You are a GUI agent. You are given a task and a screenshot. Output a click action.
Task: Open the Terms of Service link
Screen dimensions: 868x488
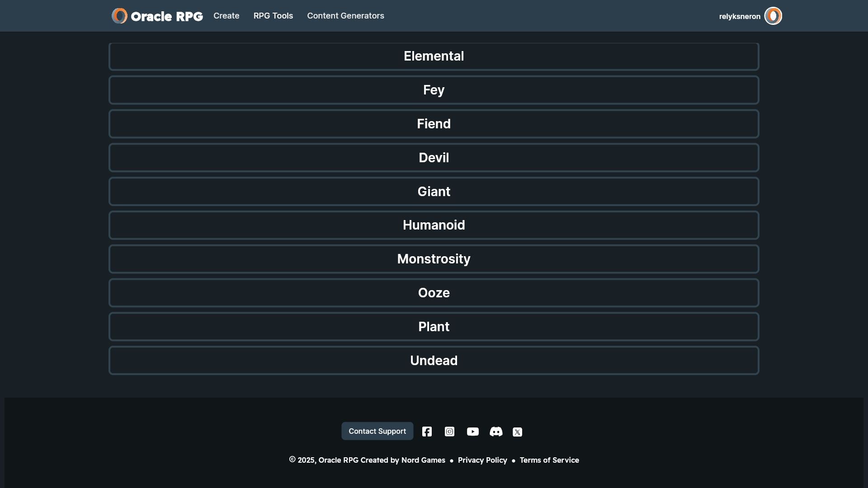(x=549, y=460)
